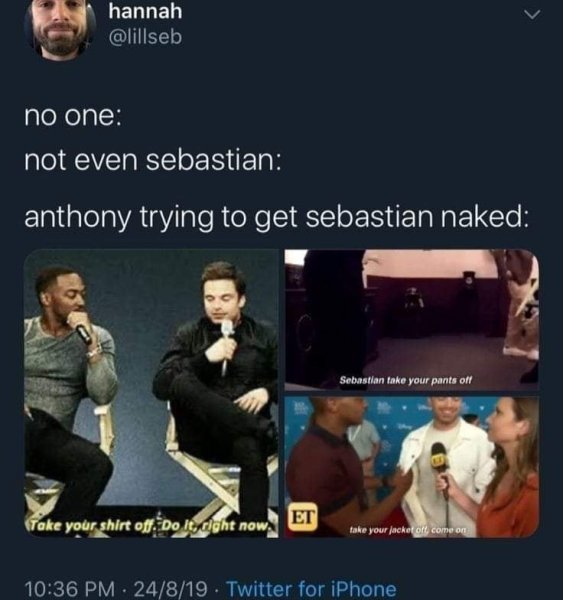Open the bottom-right ET interview image
Viewport: 563px width, 600px height.
click(412, 467)
